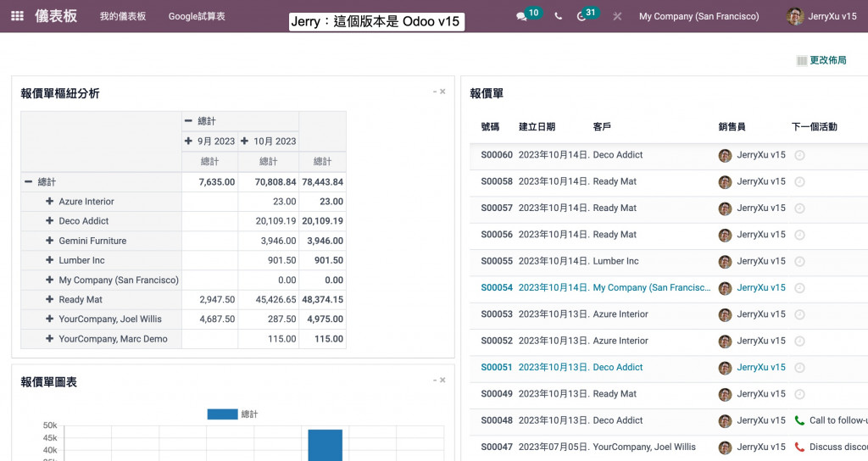Click pivot grand total 78,443.84

322,182
